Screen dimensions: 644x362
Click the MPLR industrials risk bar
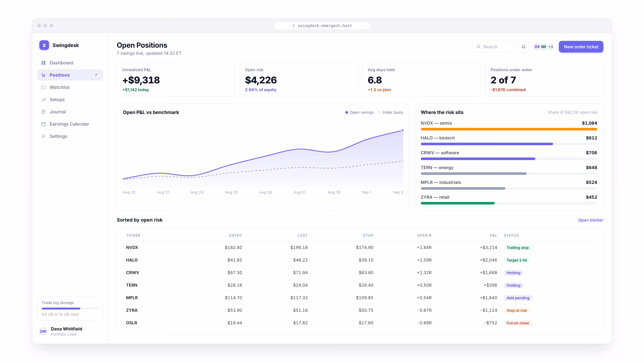[x=509, y=189]
